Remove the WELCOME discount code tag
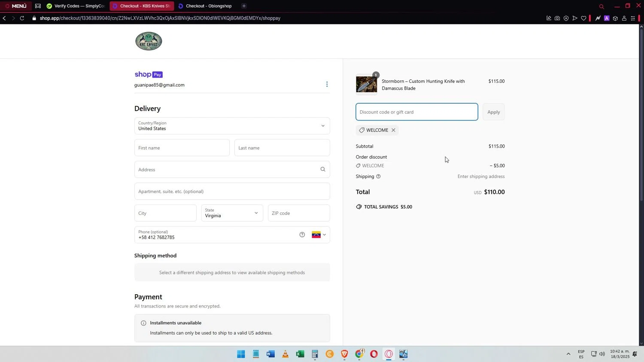The height and width of the screenshot is (362, 644). [393, 130]
